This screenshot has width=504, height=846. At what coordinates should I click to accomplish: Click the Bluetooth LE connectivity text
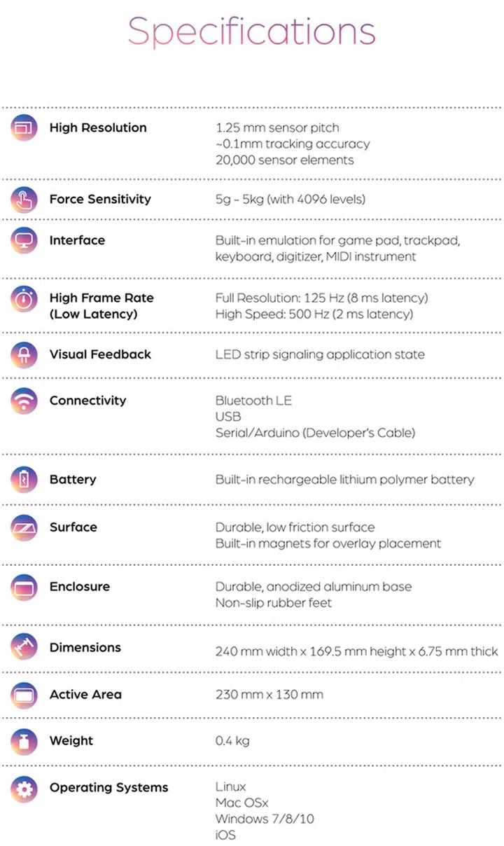[x=253, y=401]
